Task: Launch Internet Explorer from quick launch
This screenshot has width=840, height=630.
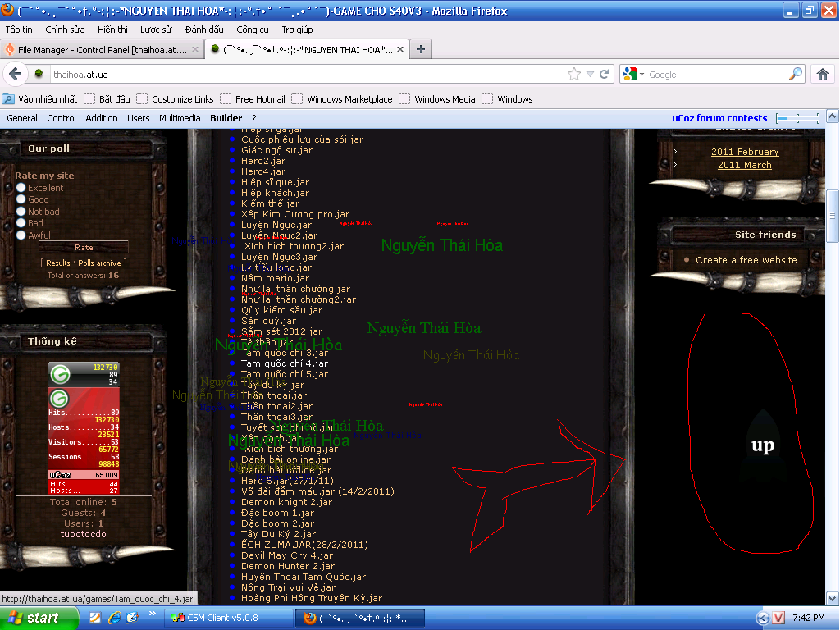Action: pos(111,618)
